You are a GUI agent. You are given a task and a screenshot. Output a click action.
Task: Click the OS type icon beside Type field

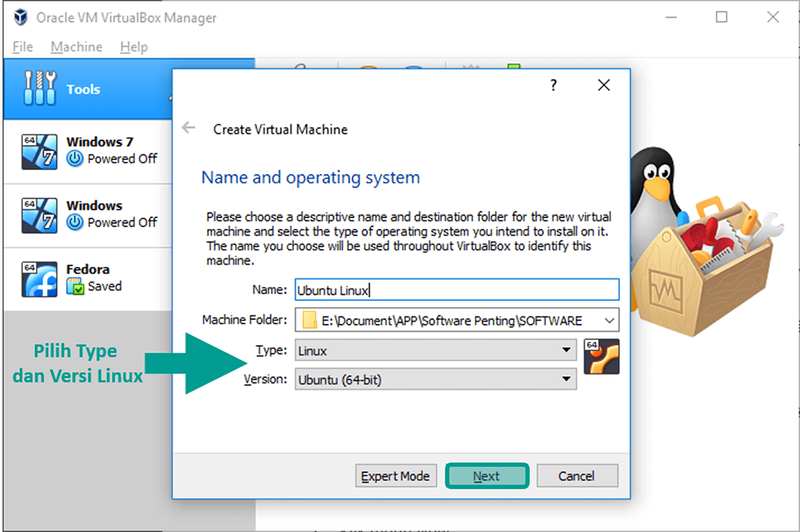tap(601, 357)
